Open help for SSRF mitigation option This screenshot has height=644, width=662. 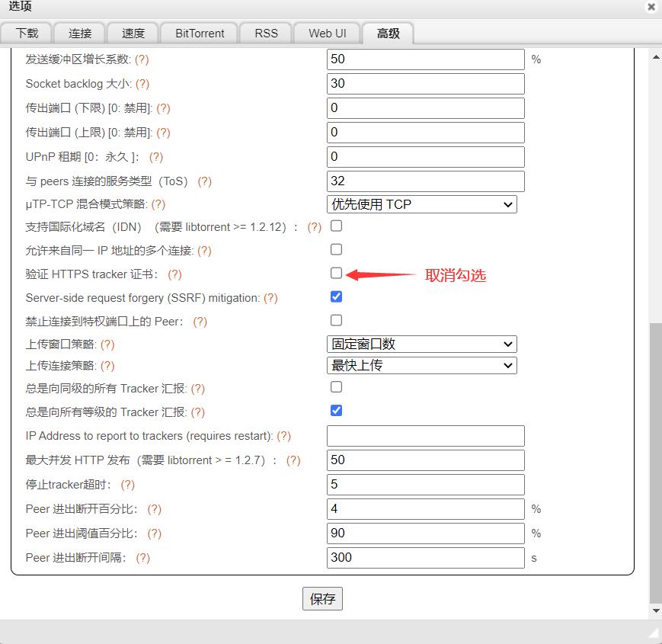pos(270,298)
